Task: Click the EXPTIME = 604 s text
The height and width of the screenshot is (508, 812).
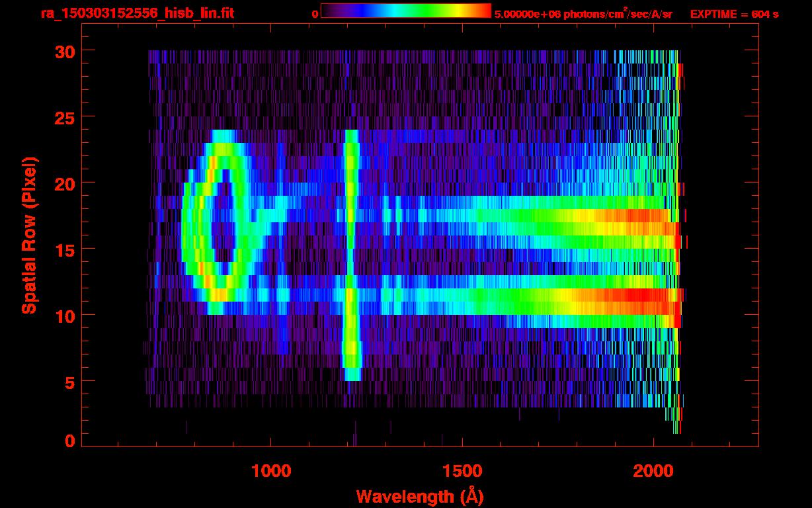Action: 734,13
